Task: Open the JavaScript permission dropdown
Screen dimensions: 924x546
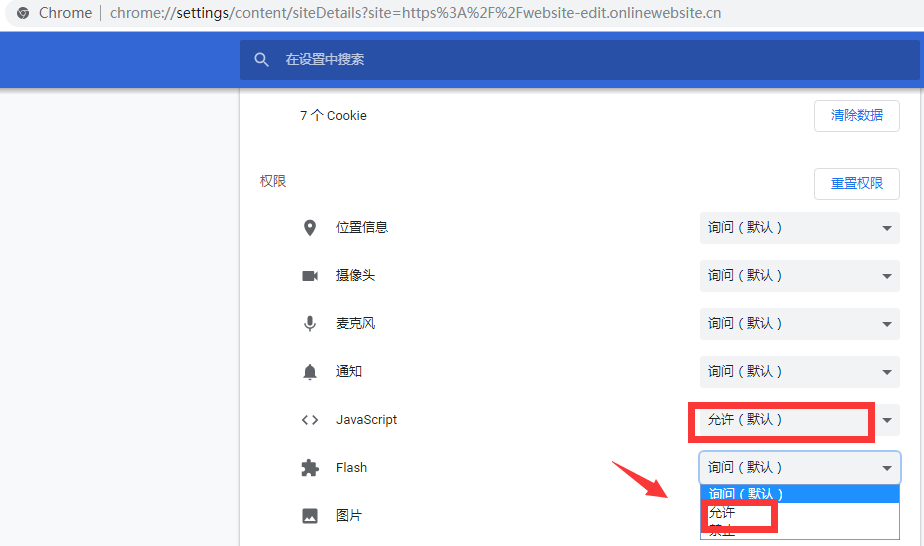Action: pos(799,420)
